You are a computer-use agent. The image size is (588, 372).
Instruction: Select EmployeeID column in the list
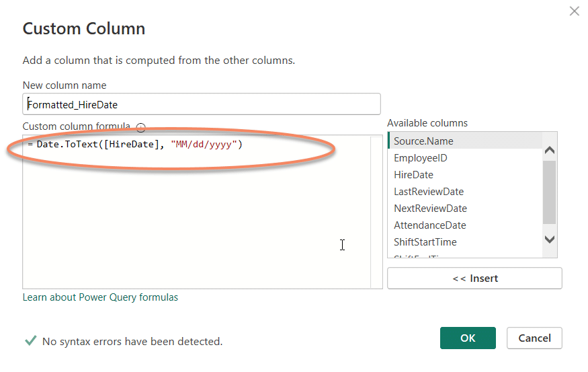[421, 158]
